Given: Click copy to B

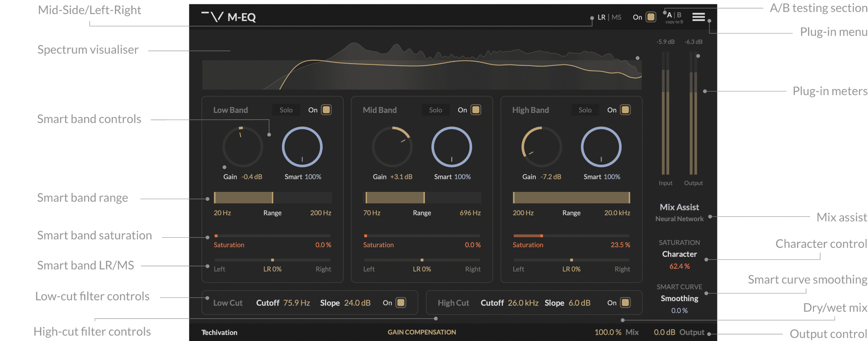Looking at the screenshot, I should (x=674, y=22).
